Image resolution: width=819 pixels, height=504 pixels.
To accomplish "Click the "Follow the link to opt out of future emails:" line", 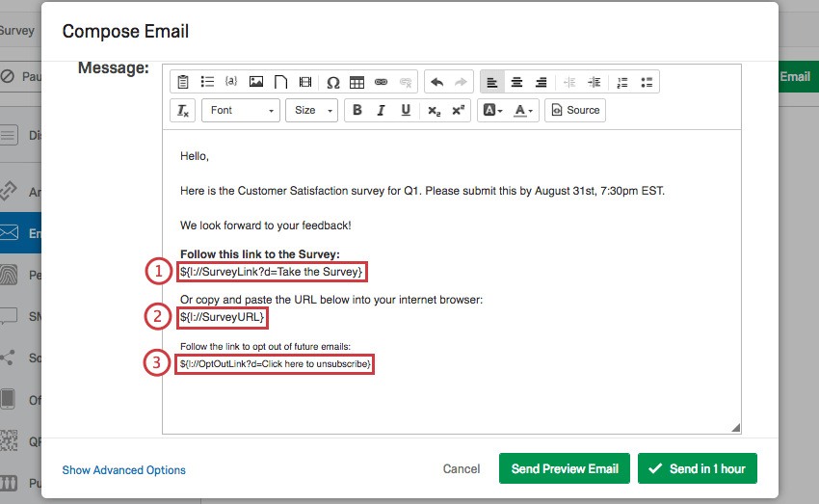I will [x=265, y=346].
